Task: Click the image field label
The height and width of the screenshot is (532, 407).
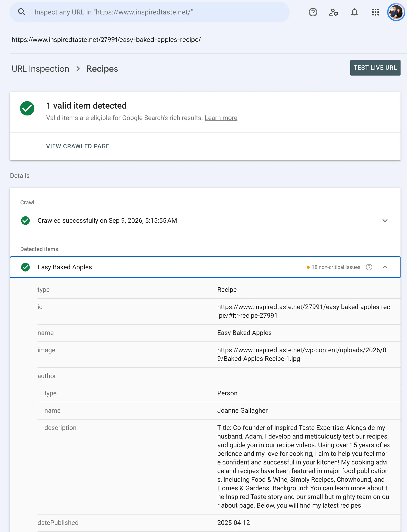Action: tap(46, 350)
